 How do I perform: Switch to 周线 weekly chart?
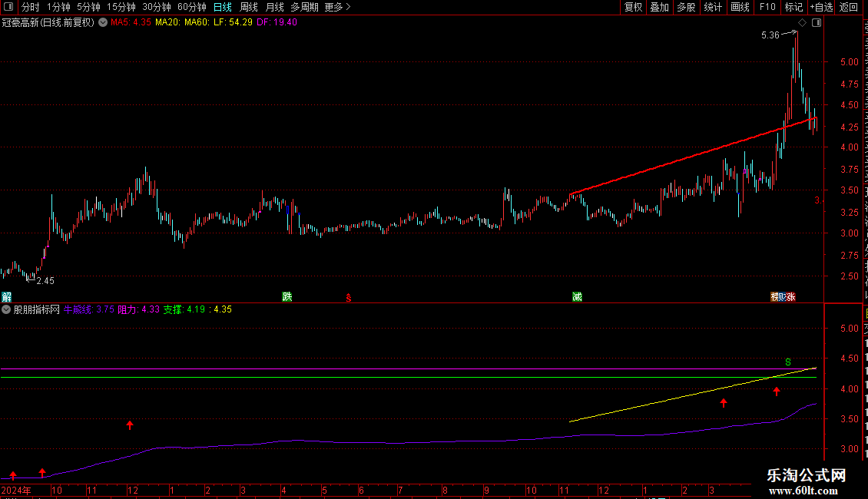(x=249, y=7)
